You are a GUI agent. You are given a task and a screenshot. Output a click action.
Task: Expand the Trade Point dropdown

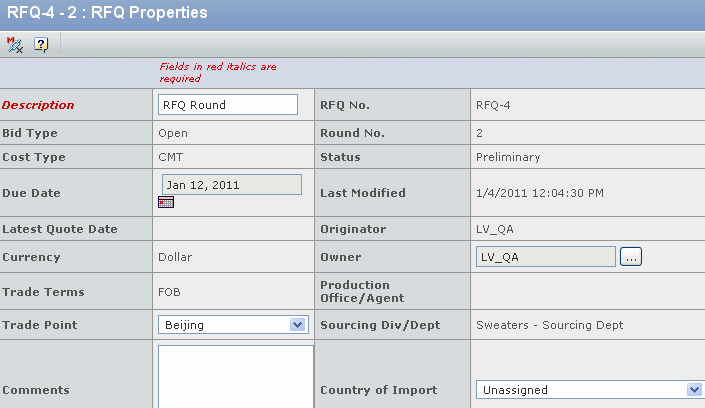pyautogui.click(x=297, y=324)
